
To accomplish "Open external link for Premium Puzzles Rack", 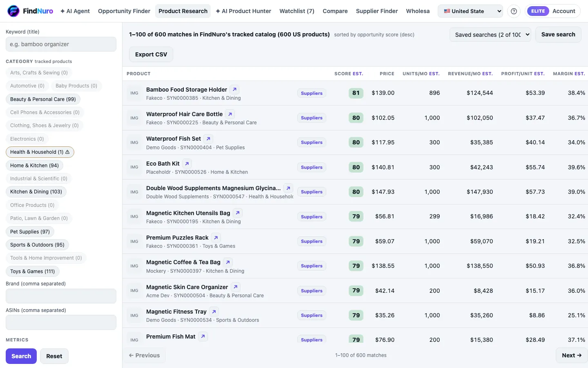I will point(216,238).
